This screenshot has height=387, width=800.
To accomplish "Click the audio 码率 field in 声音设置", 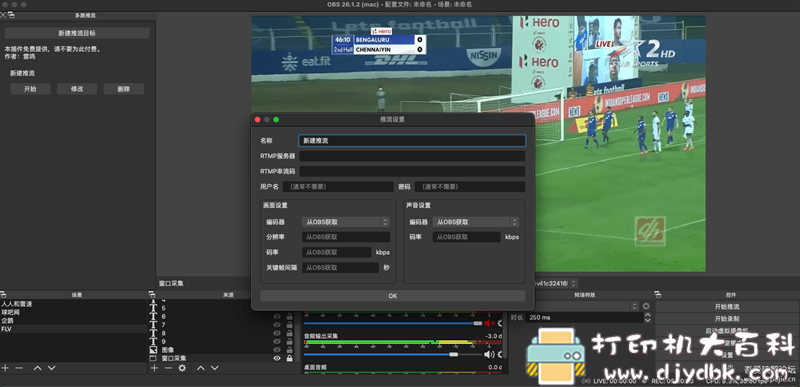I will click(x=467, y=237).
